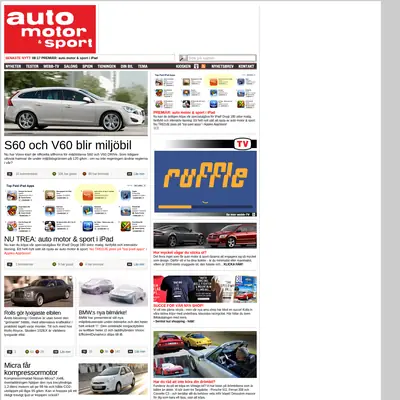Viewport: 400px width, 400px height.
Task: Click green like icon under NU TREA article
Action: click(x=54, y=264)
